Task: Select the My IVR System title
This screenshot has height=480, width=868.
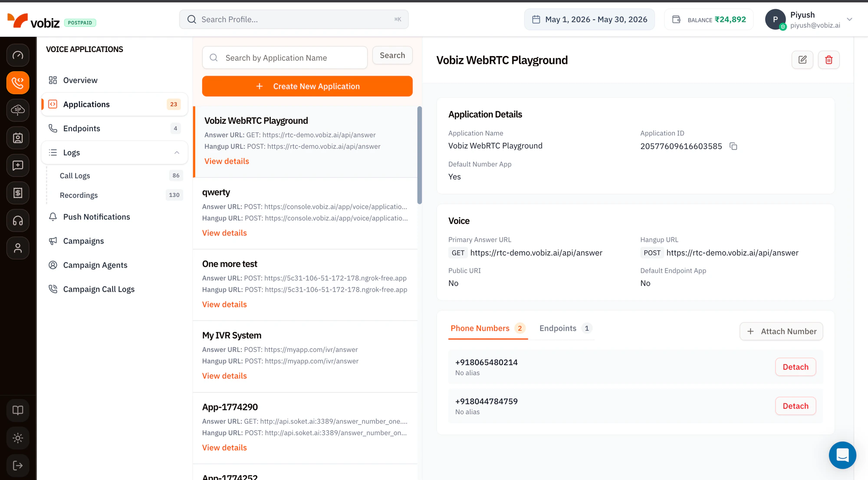Action: [232, 335]
